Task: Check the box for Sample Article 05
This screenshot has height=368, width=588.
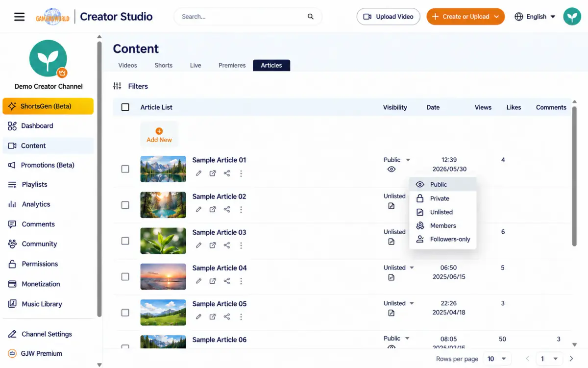Action: point(125,313)
